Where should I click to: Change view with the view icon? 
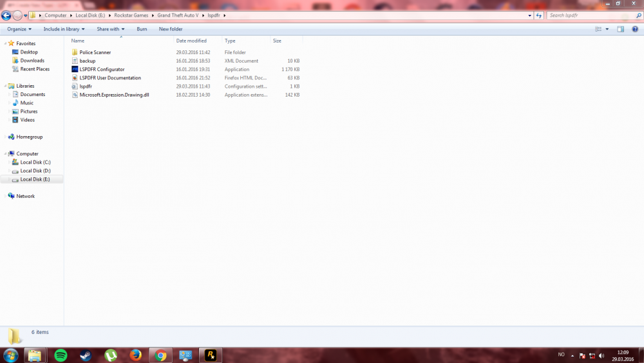pyautogui.click(x=598, y=29)
